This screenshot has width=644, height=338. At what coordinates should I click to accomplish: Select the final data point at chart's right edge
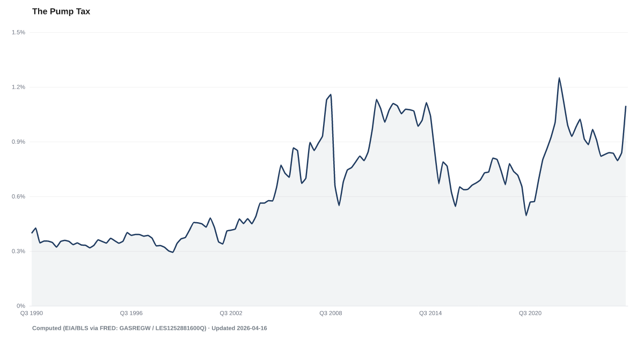pyautogui.click(x=626, y=106)
